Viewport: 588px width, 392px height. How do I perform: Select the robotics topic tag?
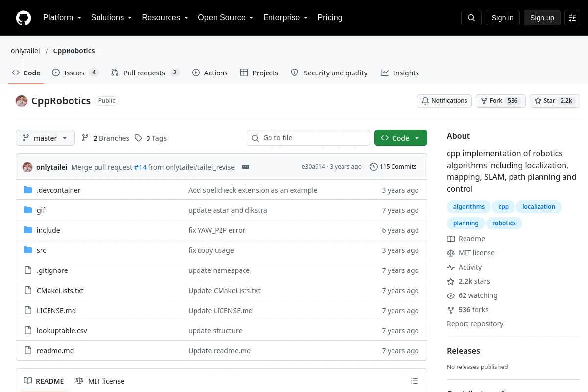click(x=504, y=223)
